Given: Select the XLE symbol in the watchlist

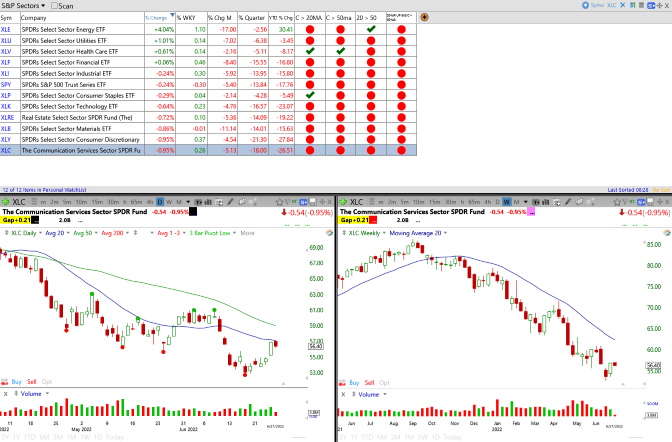Looking at the screenshot, I should [x=6, y=30].
